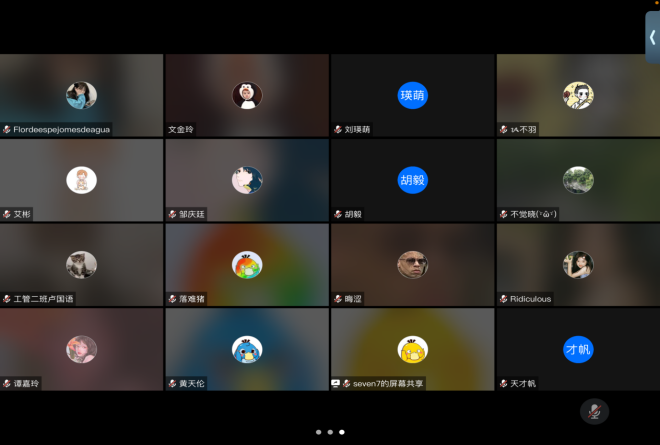Switch to the first page dot

(x=318, y=432)
